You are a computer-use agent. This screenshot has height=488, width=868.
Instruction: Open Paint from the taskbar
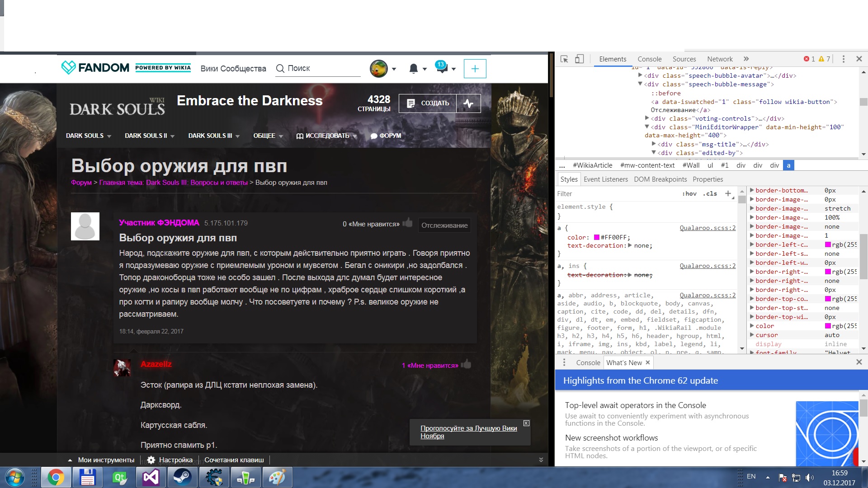point(277,478)
